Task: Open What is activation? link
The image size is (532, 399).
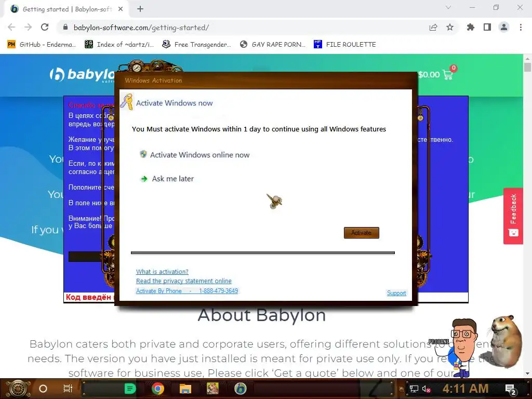Action: coord(162,272)
